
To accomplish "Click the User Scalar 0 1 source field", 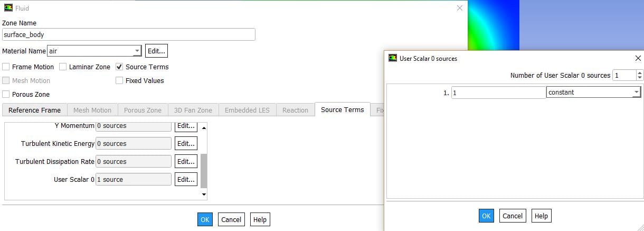I will [134, 180].
